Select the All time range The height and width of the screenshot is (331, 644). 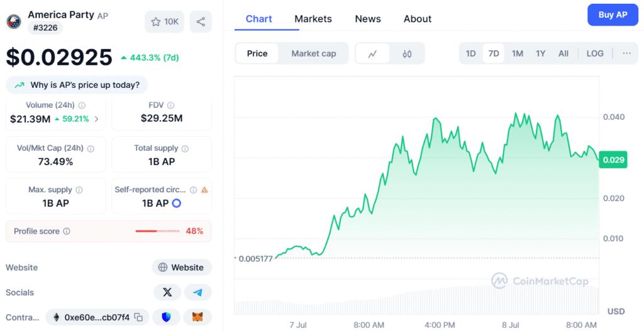pos(563,54)
